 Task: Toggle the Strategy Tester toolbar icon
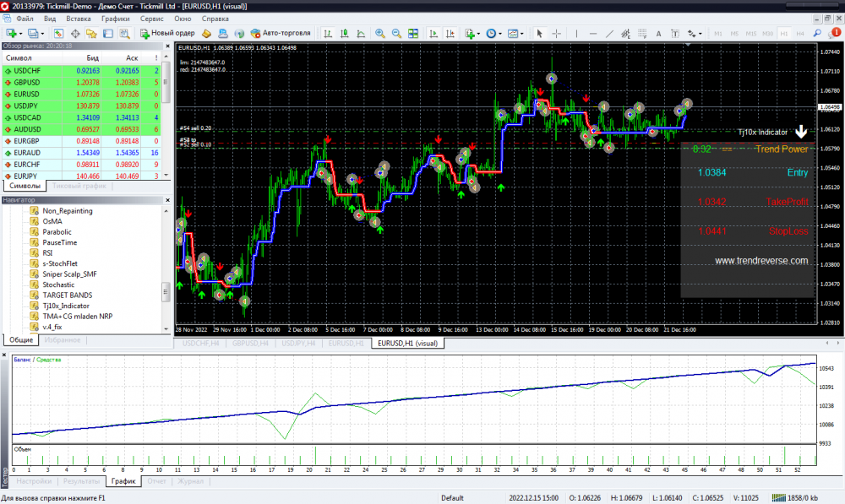pos(125,34)
